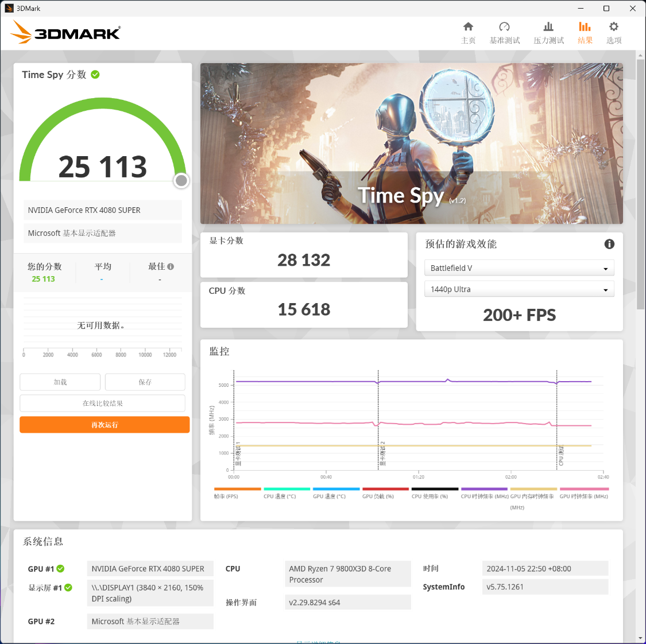Click the Time Spy hero banner image
This screenshot has width=646, height=644.
[411, 143]
